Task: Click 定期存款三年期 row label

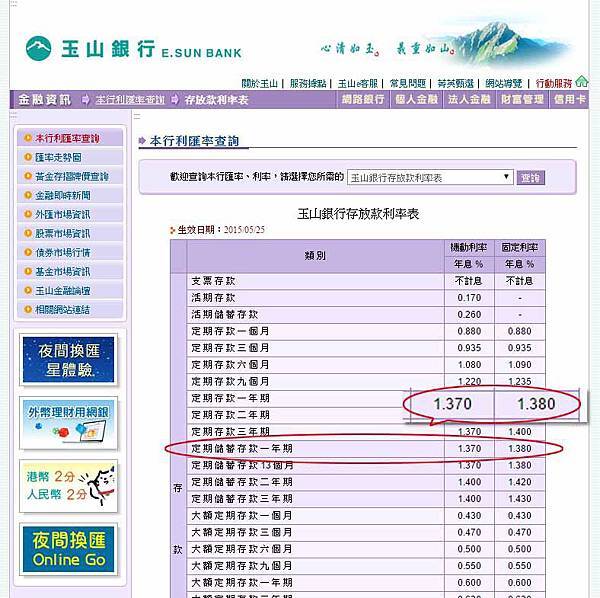Action: pyautogui.click(x=230, y=432)
